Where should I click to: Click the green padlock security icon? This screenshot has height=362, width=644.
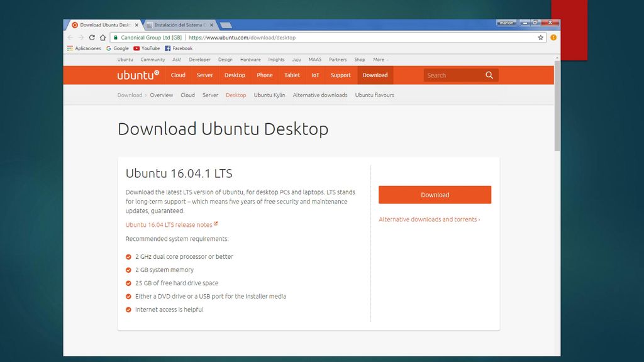pyautogui.click(x=116, y=37)
